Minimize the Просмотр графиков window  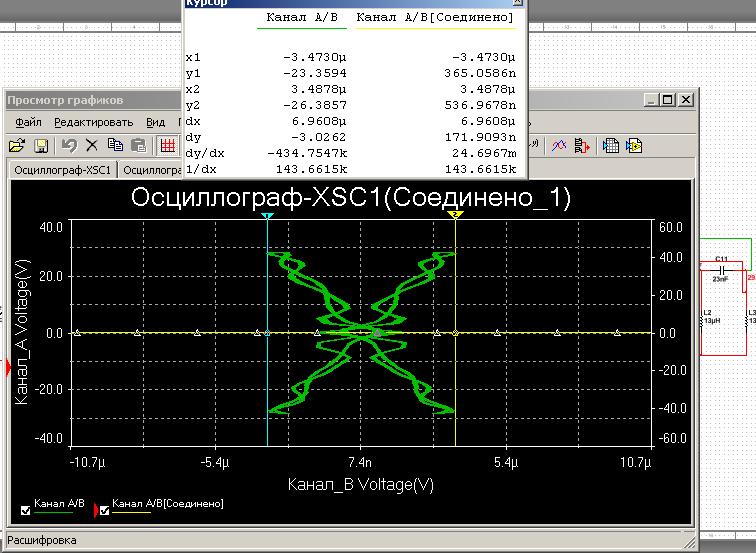pyautogui.click(x=651, y=100)
